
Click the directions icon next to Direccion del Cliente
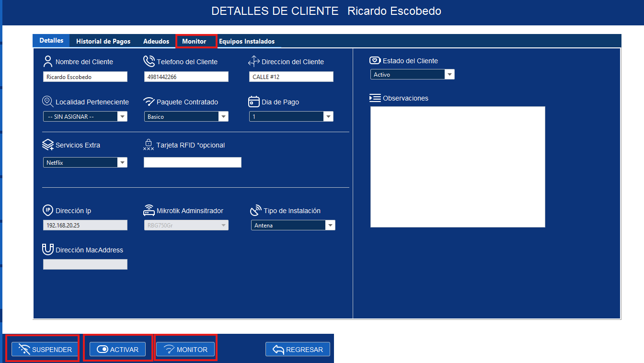click(254, 60)
